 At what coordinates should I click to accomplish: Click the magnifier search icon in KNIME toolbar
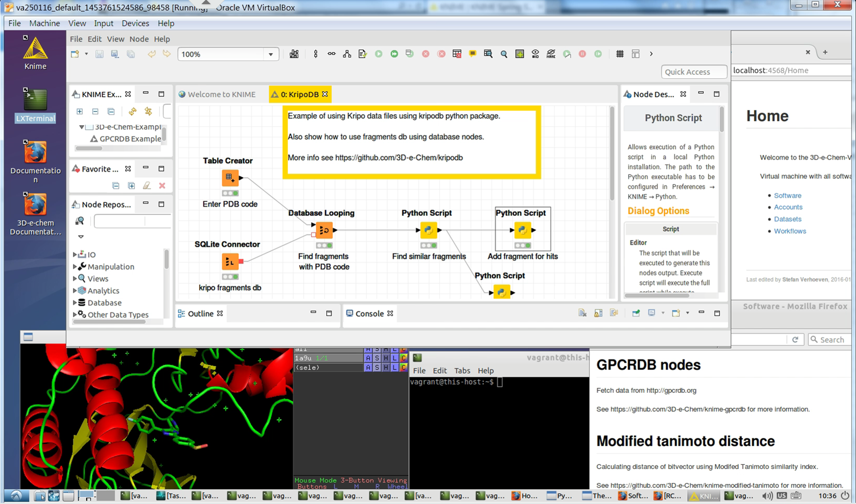point(504,54)
